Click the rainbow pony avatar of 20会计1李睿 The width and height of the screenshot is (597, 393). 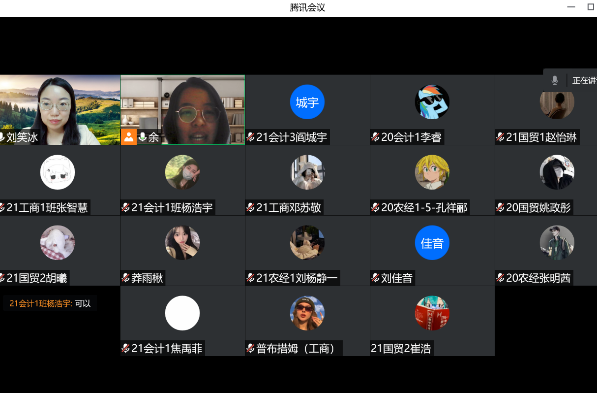tap(432, 102)
